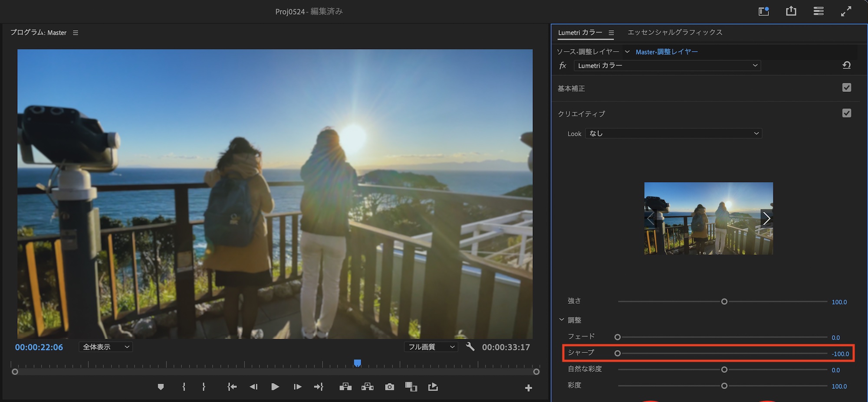Go to In point

(x=232, y=387)
